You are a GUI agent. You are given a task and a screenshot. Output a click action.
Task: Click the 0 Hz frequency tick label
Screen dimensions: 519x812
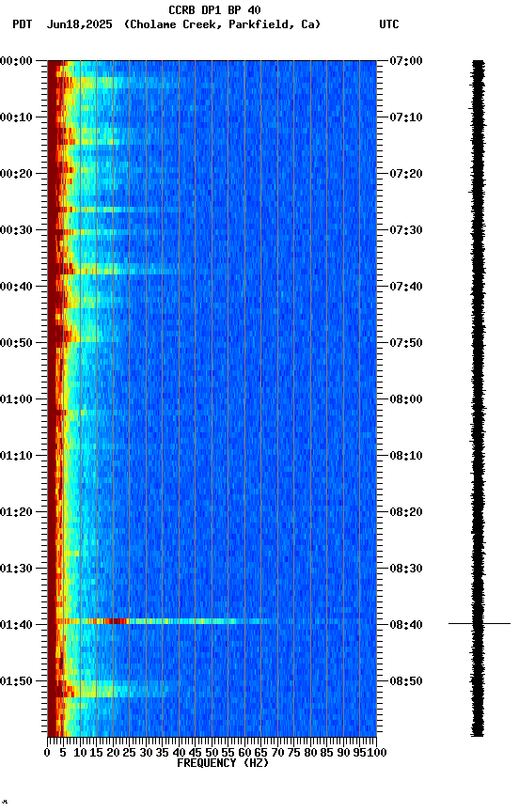pos(47,753)
